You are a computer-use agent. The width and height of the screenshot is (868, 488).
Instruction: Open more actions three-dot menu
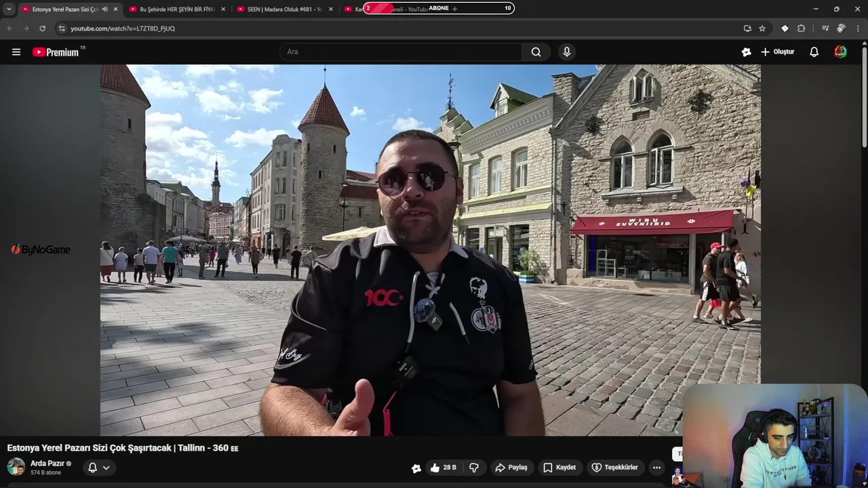tap(656, 468)
